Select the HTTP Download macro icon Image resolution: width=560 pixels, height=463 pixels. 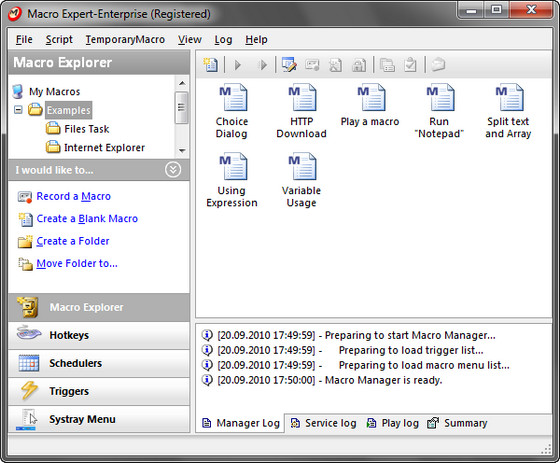[x=302, y=97]
